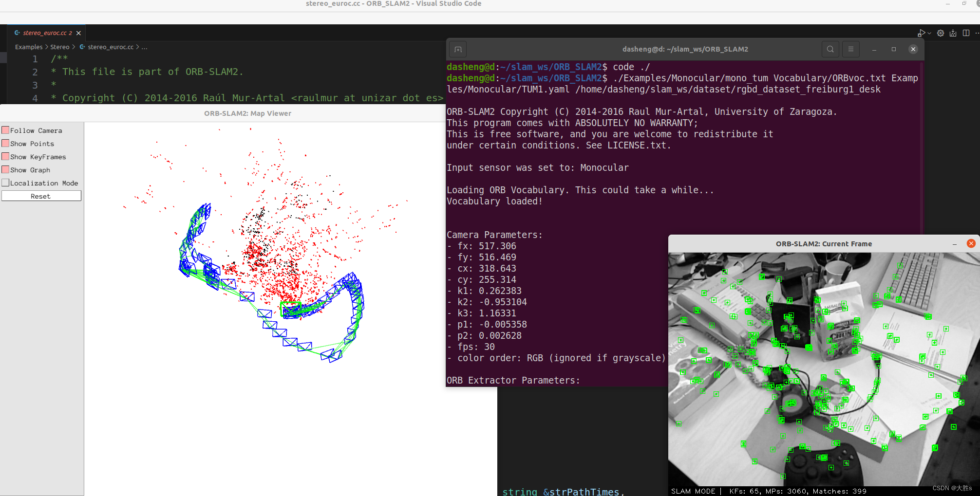The image size is (980, 496).
Task: Click 'Vocabulary loaded!' in terminal output
Action: coord(494,201)
